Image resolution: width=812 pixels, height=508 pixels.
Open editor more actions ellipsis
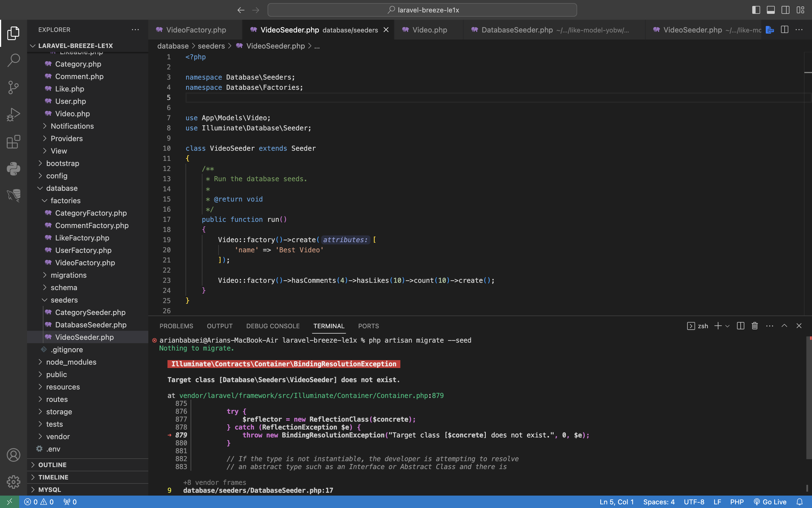[799, 30]
